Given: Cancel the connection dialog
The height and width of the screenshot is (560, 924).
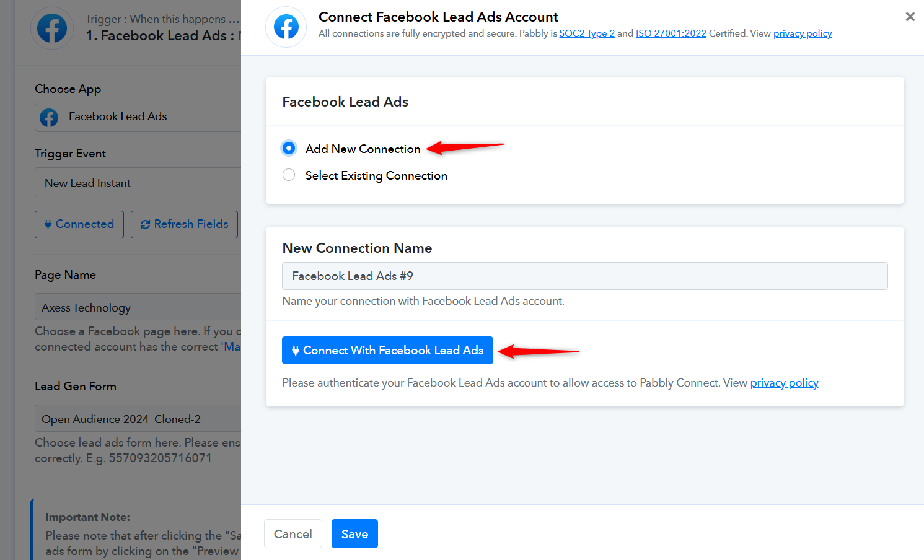Looking at the screenshot, I should coord(293,534).
